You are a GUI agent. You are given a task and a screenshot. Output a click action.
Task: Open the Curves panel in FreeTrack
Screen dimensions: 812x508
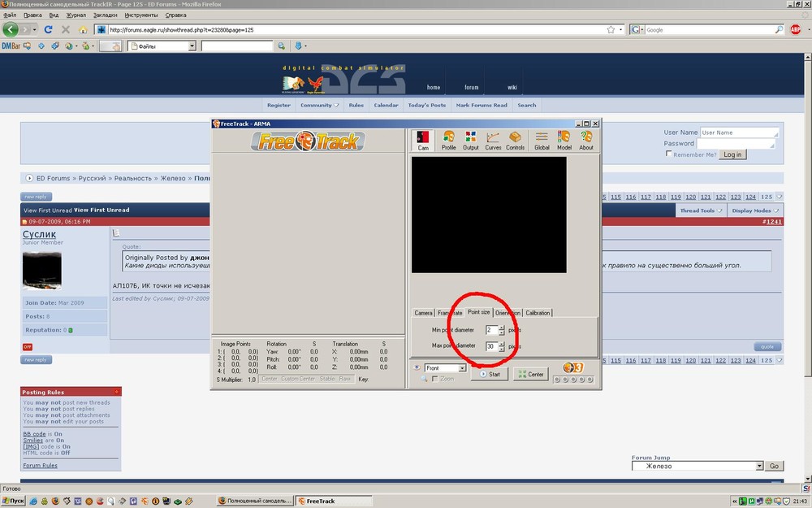tap(493, 141)
